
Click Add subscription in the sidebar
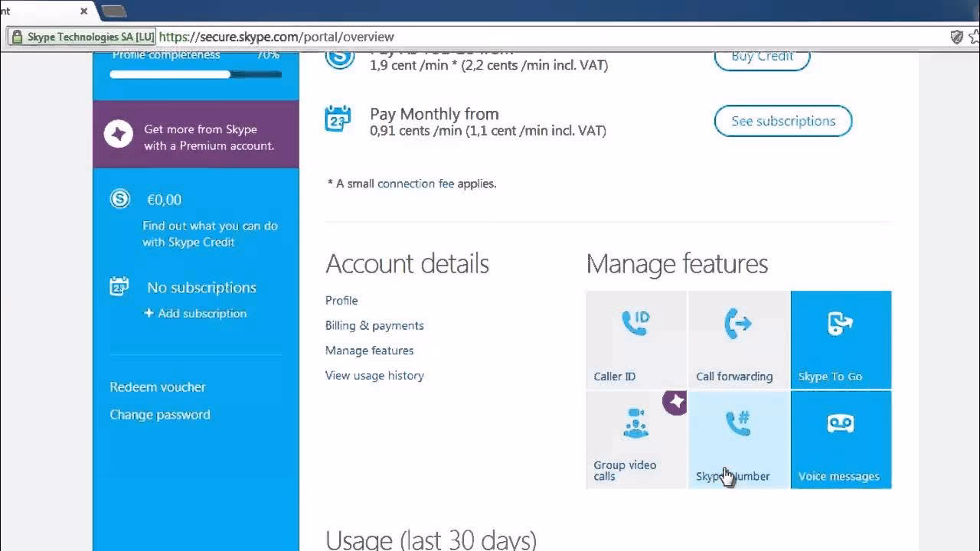point(195,313)
